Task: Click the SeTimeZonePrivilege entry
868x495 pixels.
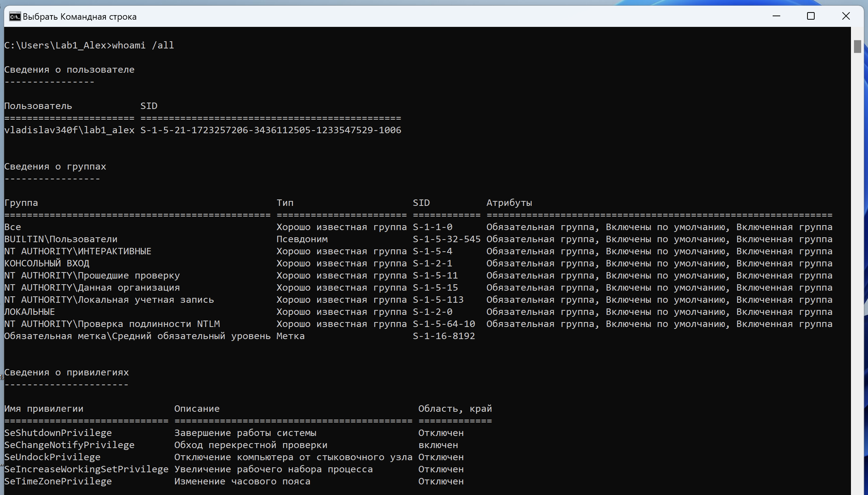Action: pyautogui.click(x=58, y=481)
